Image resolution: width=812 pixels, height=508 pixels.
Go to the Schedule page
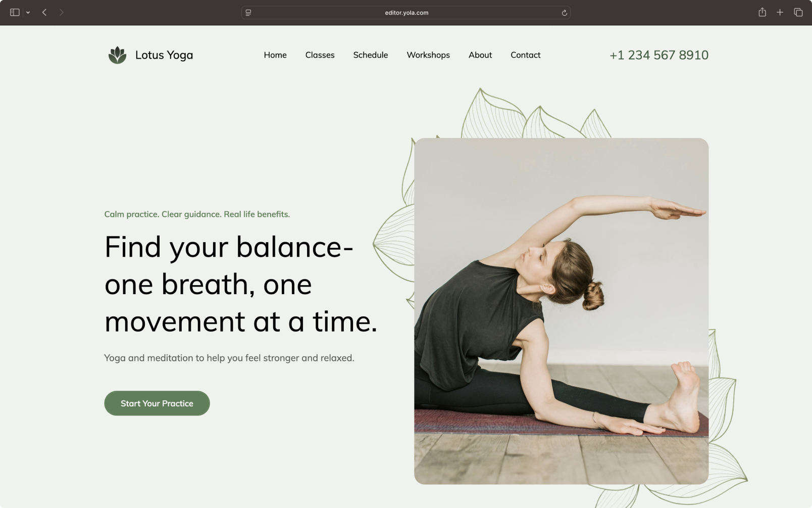371,55
